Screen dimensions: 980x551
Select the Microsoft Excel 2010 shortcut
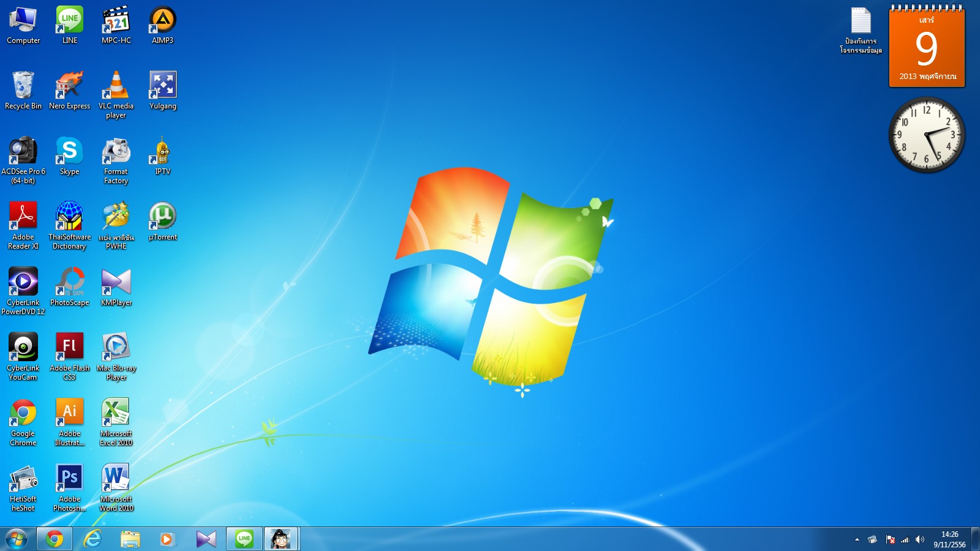point(116,422)
